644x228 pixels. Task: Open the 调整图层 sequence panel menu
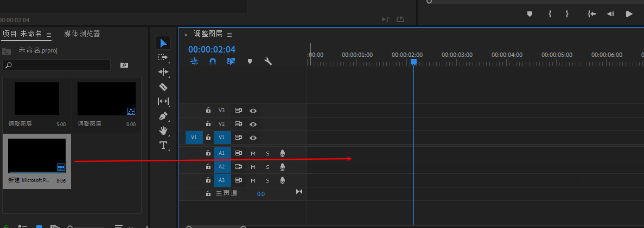(229, 35)
